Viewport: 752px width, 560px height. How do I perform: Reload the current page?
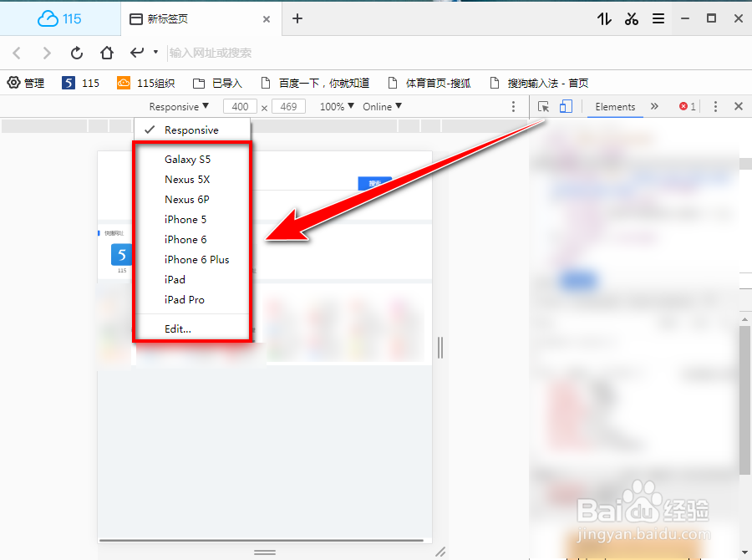(x=77, y=53)
